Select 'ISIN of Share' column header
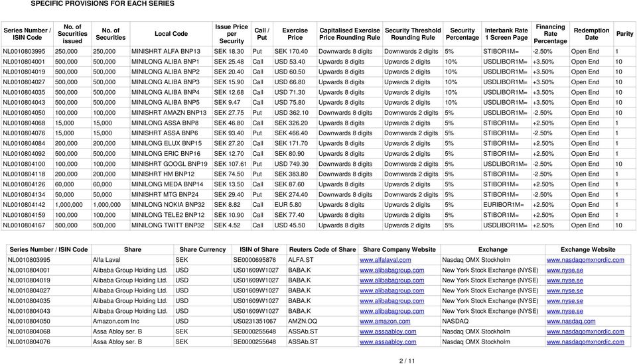Screen dimensions: 637x364 tap(259, 250)
